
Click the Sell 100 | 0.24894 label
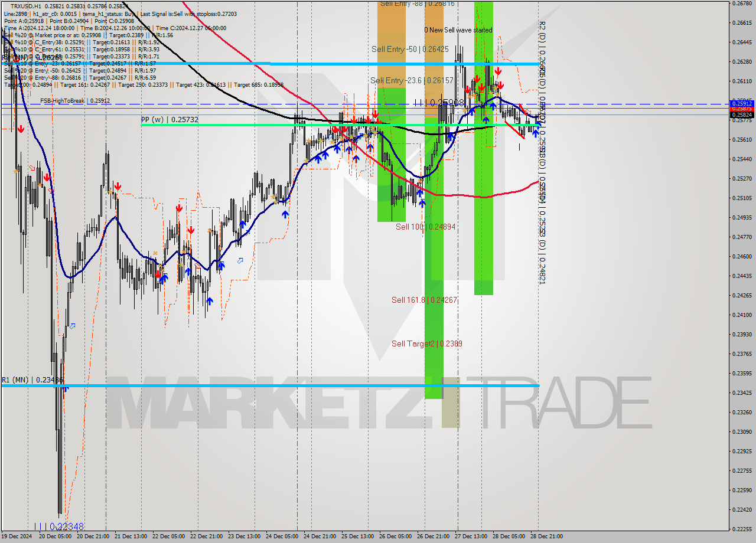425,227
